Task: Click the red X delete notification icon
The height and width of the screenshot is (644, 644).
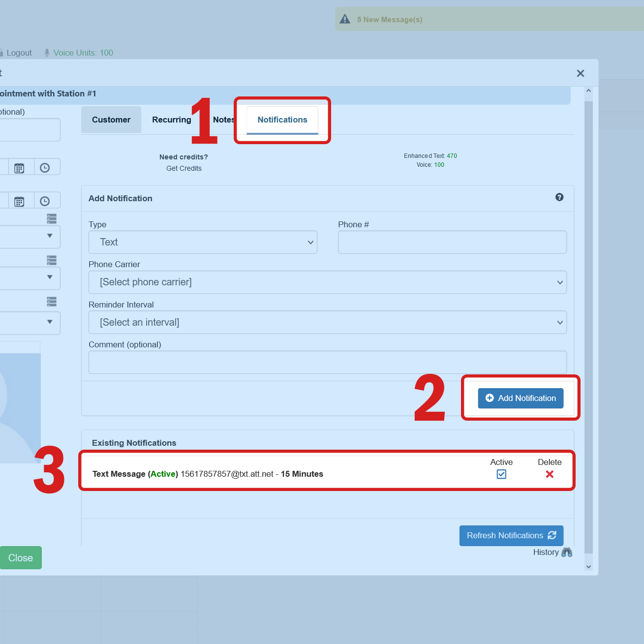Action: 550,474
